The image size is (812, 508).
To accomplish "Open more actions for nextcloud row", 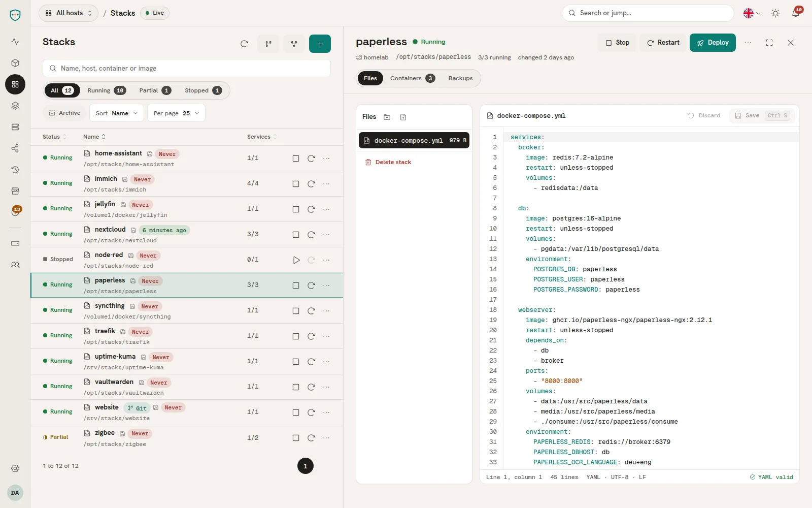I will click(x=326, y=235).
